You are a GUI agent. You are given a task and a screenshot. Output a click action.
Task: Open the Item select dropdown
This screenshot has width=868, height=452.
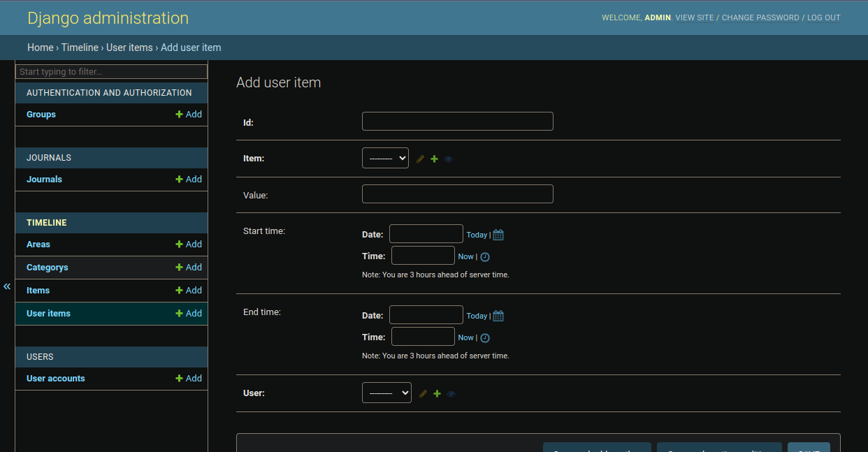[x=385, y=159]
